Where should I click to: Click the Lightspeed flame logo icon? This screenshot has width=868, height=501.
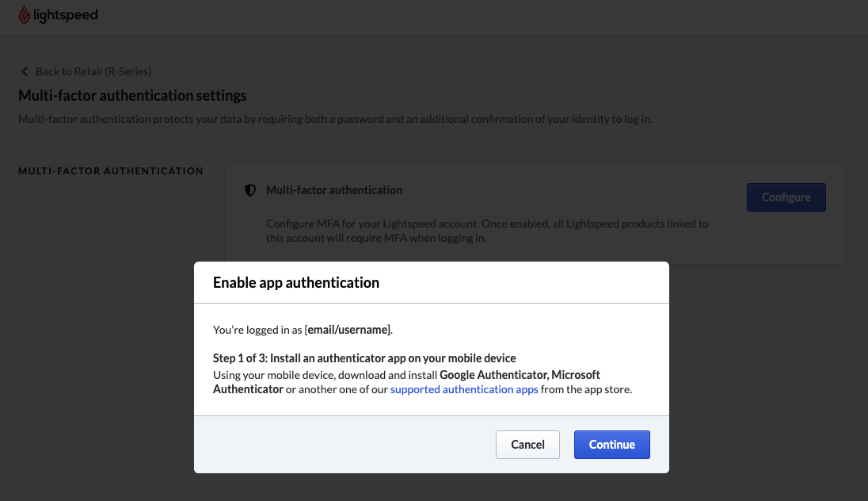coord(25,15)
